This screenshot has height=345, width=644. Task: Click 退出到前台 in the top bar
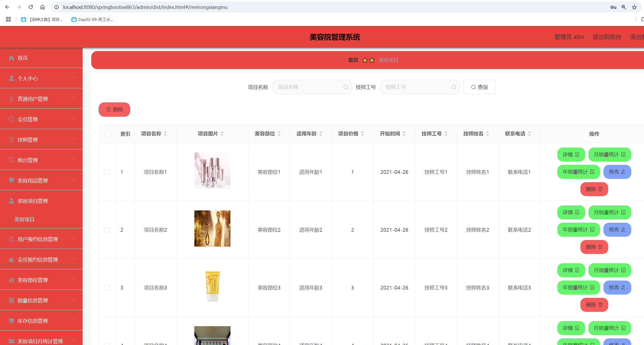pyautogui.click(x=607, y=37)
